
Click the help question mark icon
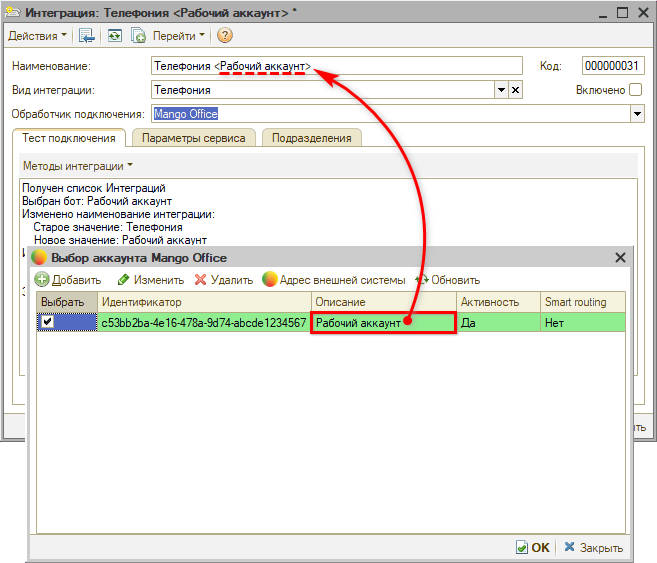point(224,36)
